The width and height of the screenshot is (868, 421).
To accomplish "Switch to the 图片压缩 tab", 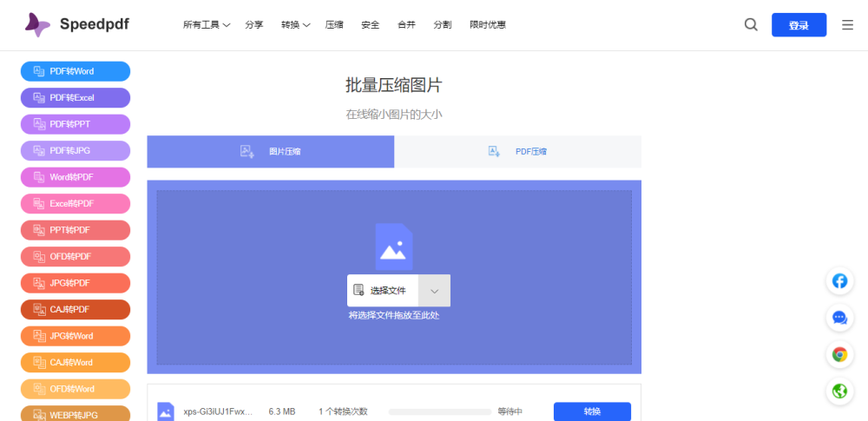I will (x=271, y=152).
